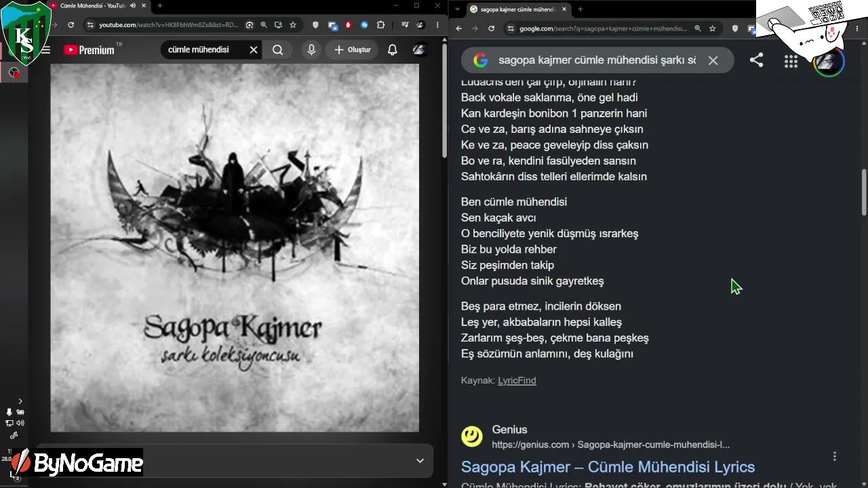This screenshot has height=488, width=868.
Task: Open a new tab in YouTube window
Action: [160, 6]
